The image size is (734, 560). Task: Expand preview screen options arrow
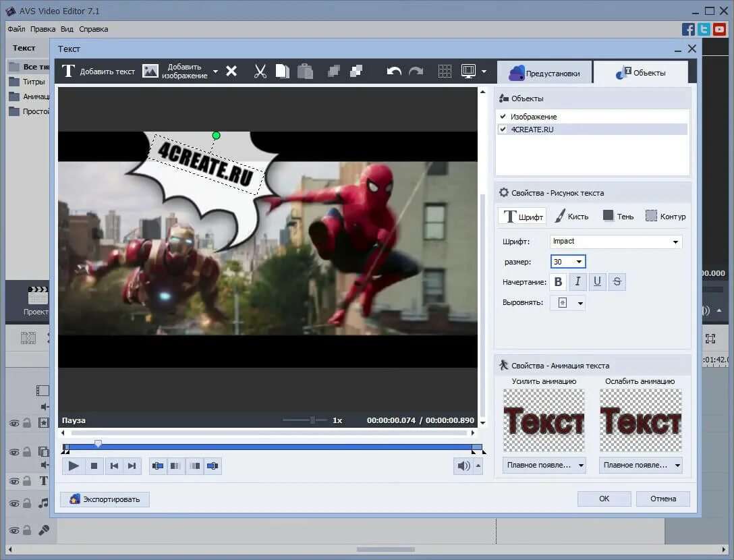(484, 72)
